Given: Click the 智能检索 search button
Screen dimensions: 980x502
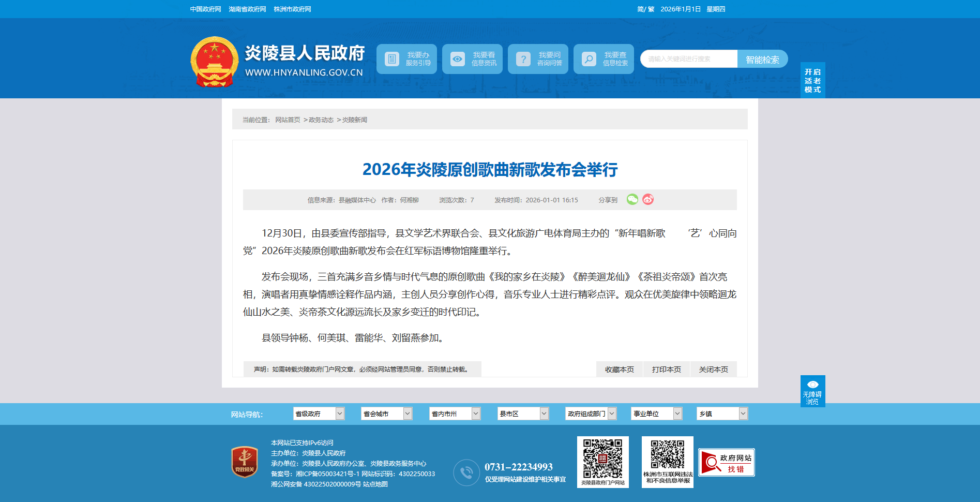Looking at the screenshot, I should 762,59.
